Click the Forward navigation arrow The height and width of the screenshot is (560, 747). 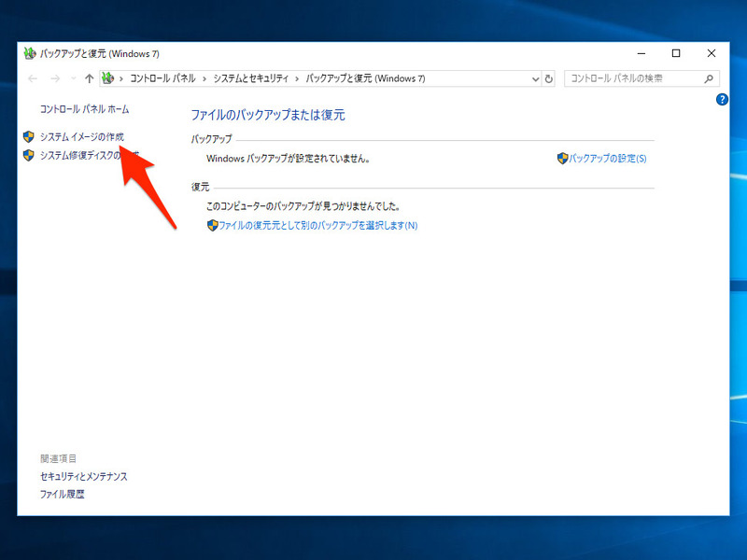55,78
